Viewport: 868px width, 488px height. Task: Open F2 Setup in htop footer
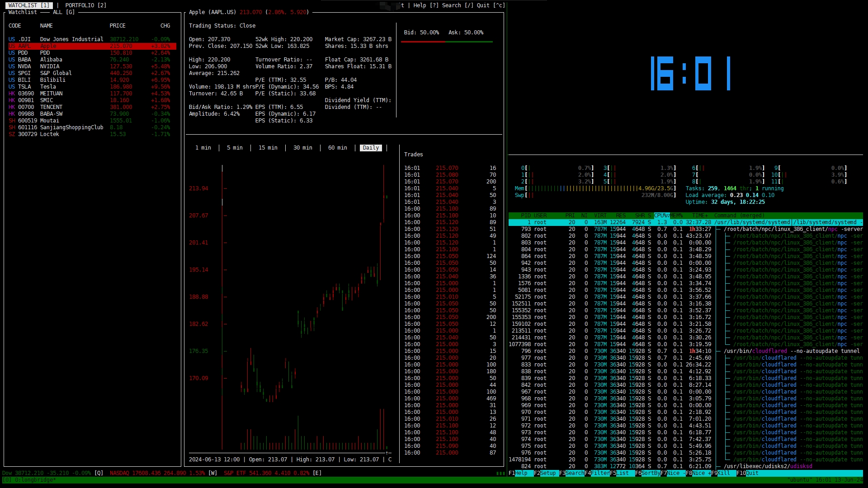tap(546, 473)
